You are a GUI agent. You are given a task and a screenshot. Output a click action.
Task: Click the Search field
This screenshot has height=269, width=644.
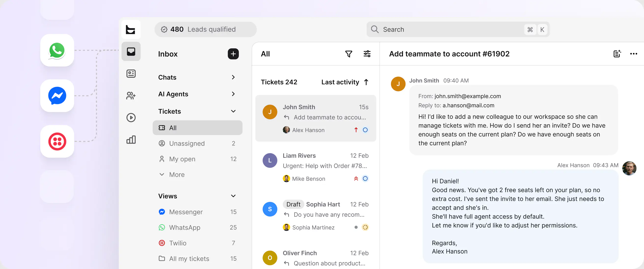tap(458, 29)
